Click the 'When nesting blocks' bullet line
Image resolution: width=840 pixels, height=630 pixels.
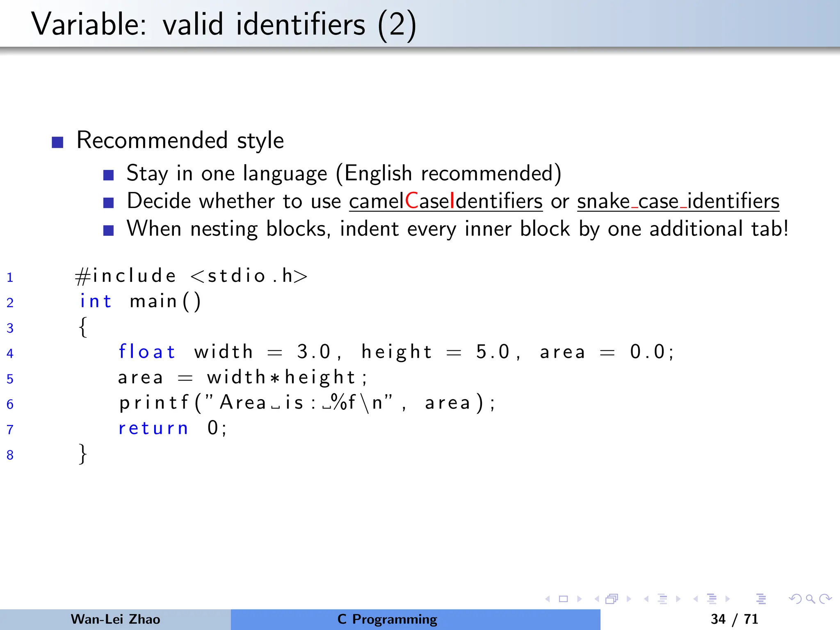457,229
